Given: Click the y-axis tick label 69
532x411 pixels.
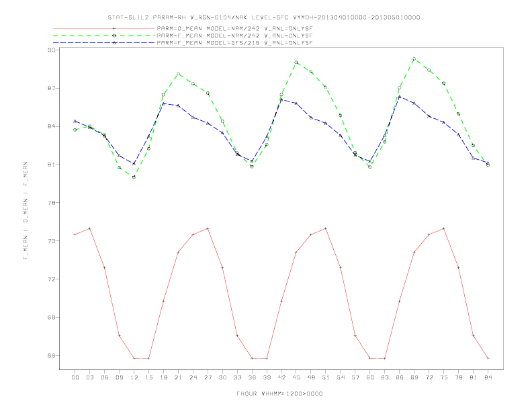Looking at the screenshot, I should [x=52, y=318].
